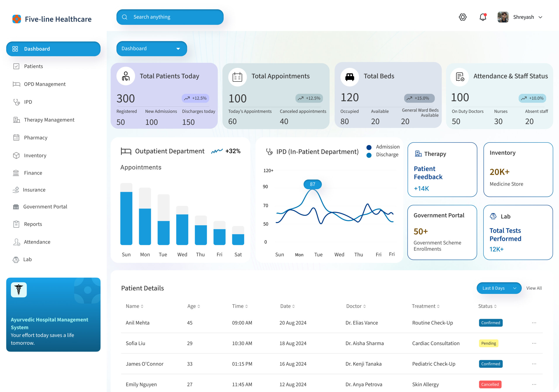Expand the Shreyash profile menu chevron

click(x=540, y=17)
